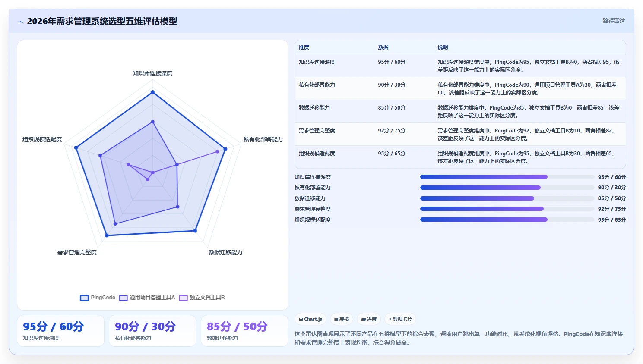Screen dimensions: 643x364
Task: Click the 路径雷达 tag in the header
Action: pos(614,21)
